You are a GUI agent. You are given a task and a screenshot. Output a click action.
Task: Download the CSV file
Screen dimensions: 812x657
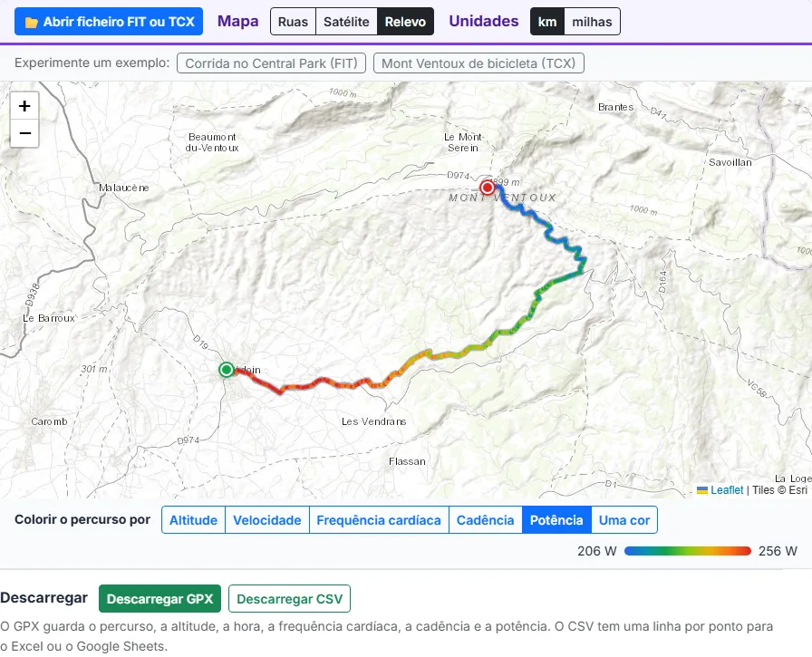coord(289,598)
